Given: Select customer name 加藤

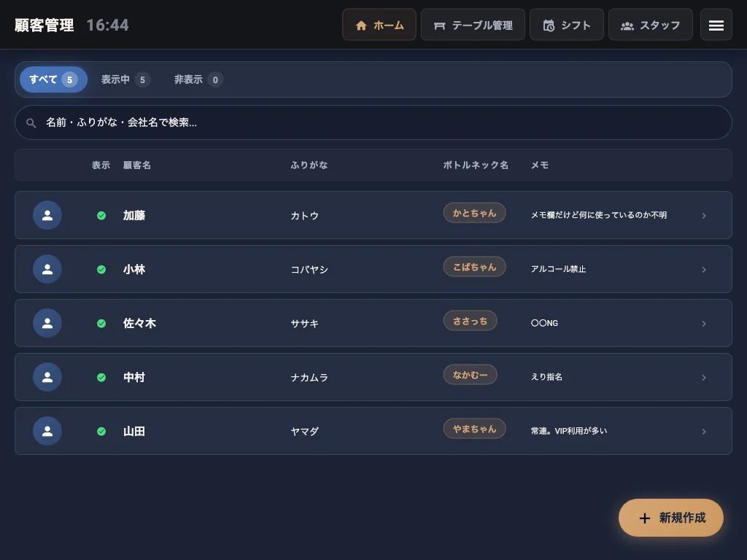Looking at the screenshot, I should point(134,215).
